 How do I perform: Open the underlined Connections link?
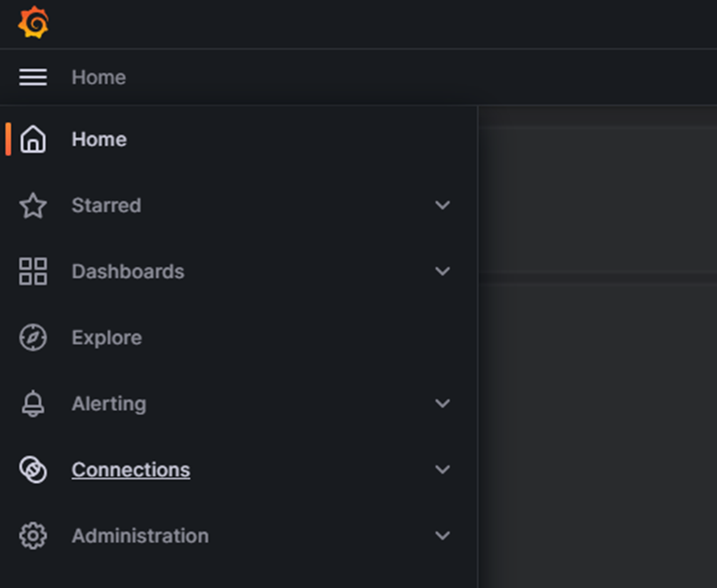tap(131, 470)
